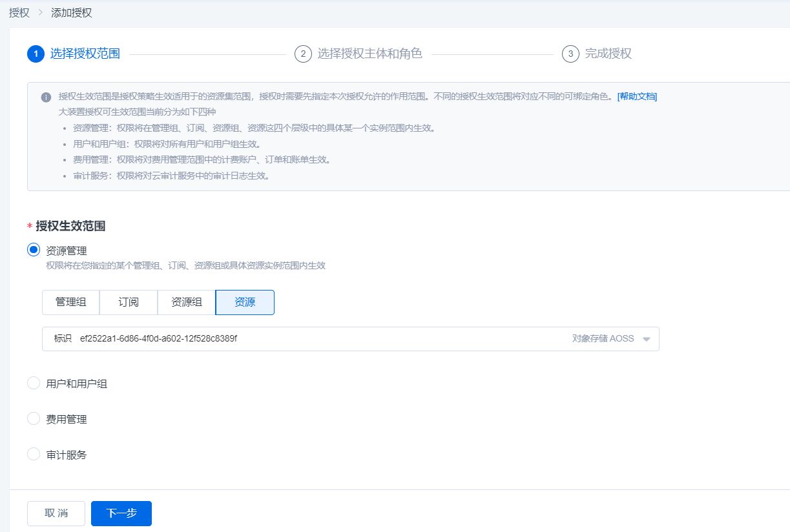The width and height of the screenshot is (790, 532).
Task: Go back to 授权 in the breadcrumb
Action: pos(19,13)
